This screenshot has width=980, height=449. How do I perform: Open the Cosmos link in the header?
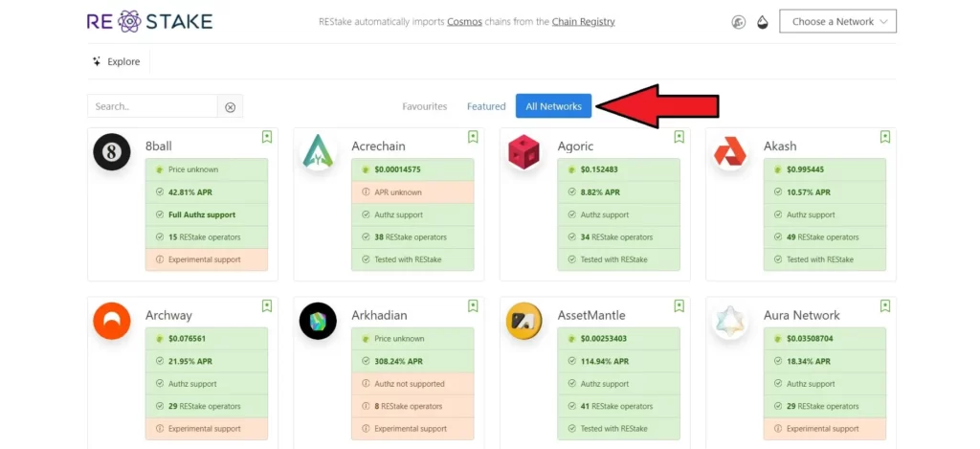click(464, 21)
